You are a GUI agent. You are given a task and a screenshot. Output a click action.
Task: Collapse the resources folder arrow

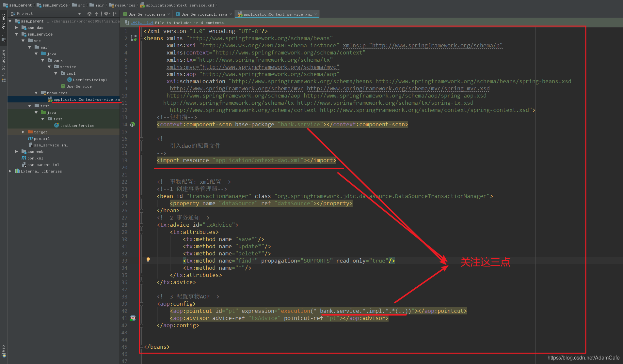click(36, 93)
